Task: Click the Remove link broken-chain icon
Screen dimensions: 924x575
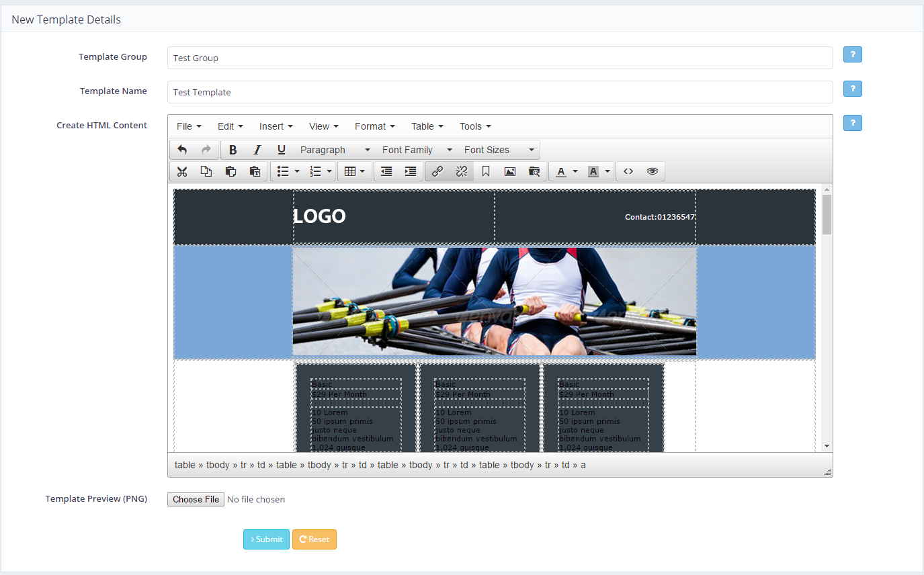Action: (461, 171)
